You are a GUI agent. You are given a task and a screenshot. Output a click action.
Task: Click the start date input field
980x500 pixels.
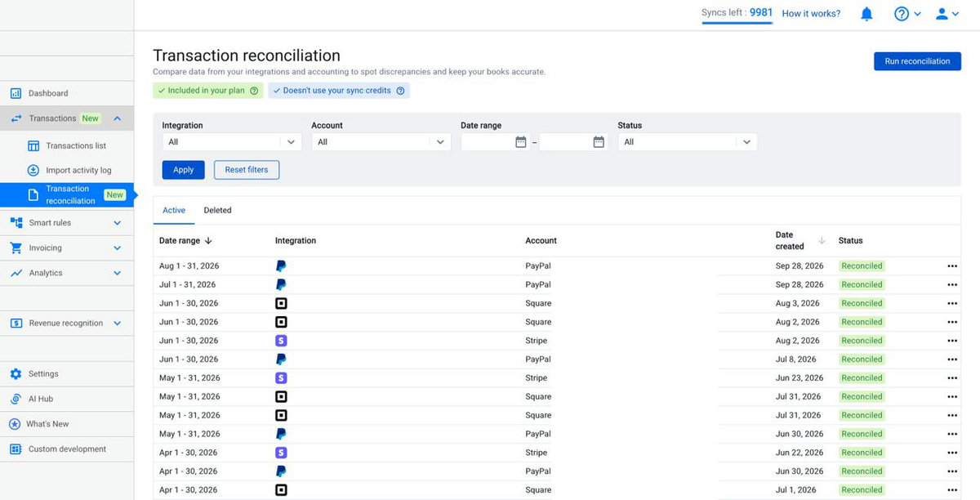[496, 142]
